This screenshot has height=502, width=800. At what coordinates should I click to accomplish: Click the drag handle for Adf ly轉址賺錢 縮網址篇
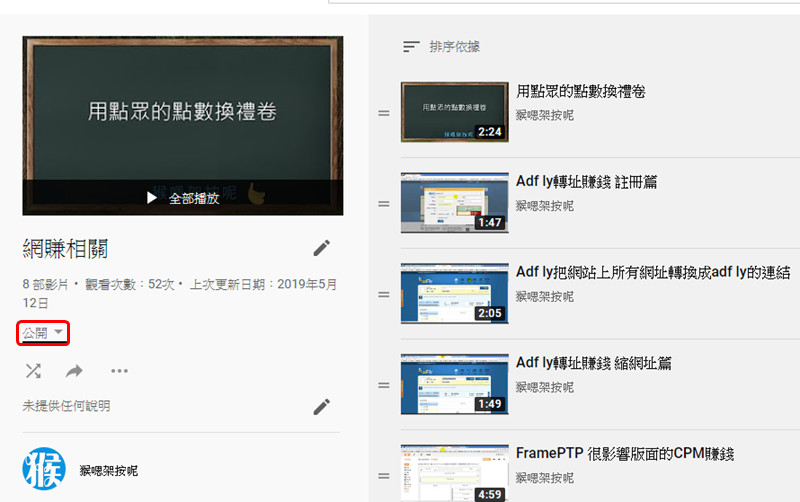pos(384,386)
